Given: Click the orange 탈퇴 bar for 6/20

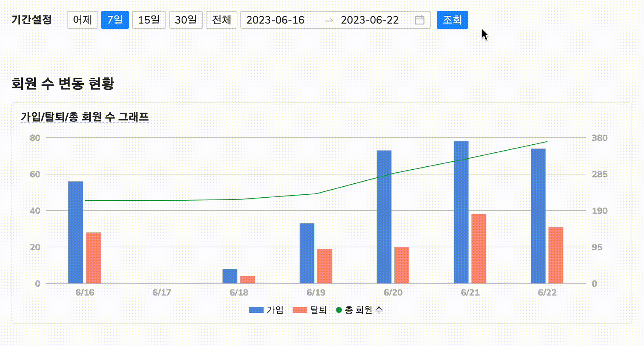Looking at the screenshot, I should coord(402,265).
